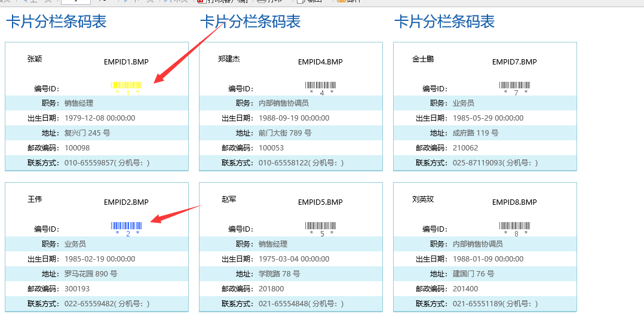Select birth date 1988-09-19 00:00:00
Viewport: 644px width, 323px height.
(x=294, y=118)
